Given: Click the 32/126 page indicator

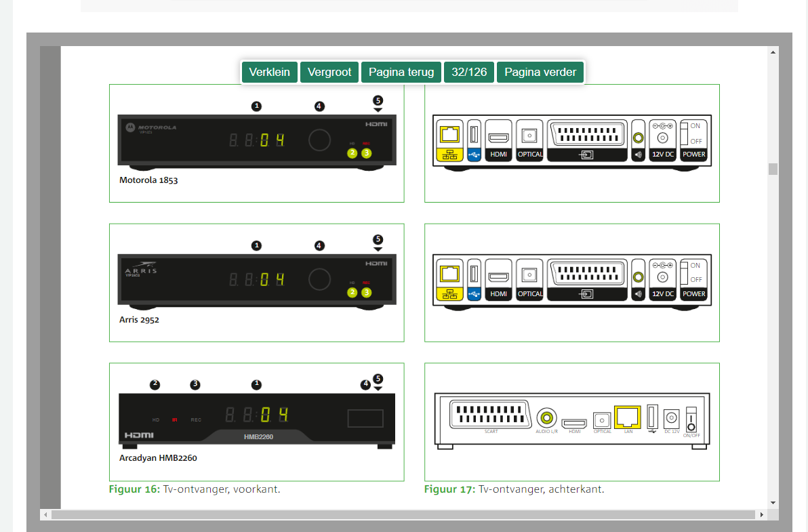Looking at the screenshot, I should point(469,72).
